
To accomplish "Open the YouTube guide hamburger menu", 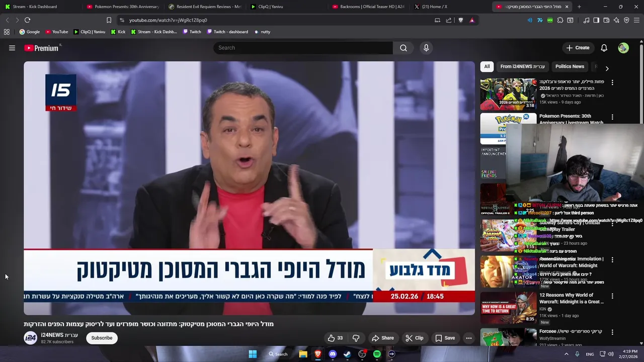I will [12, 48].
